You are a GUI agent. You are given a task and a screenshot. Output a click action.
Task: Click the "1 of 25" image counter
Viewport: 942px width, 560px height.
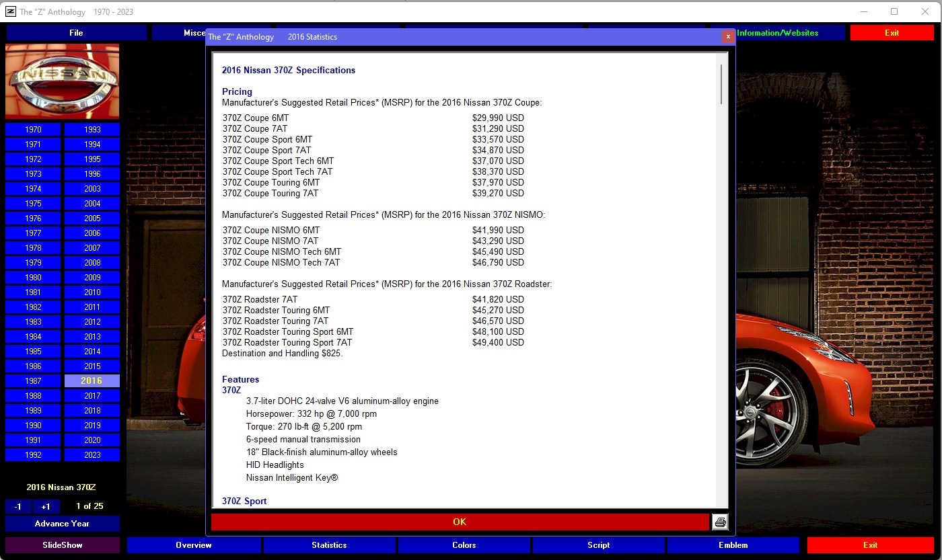pyautogui.click(x=89, y=506)
